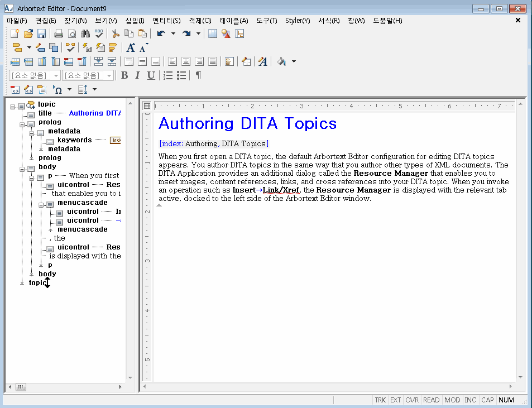Click the Print icon
Viewport: 532px width, 408px height.
pos(59,33)
